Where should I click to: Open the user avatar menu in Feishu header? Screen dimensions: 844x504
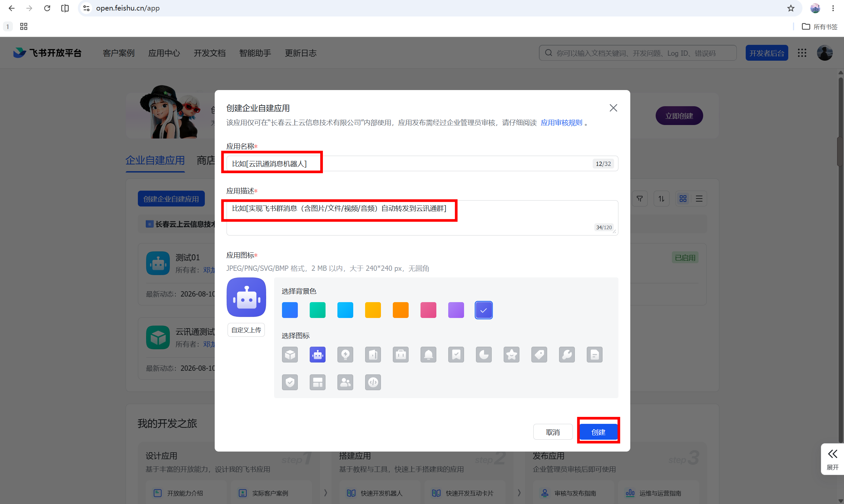point(825,53)
